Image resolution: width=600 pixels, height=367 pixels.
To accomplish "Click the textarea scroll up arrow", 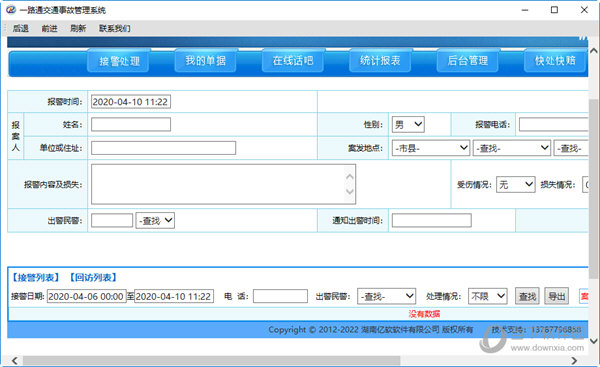I will pos(349,177).
